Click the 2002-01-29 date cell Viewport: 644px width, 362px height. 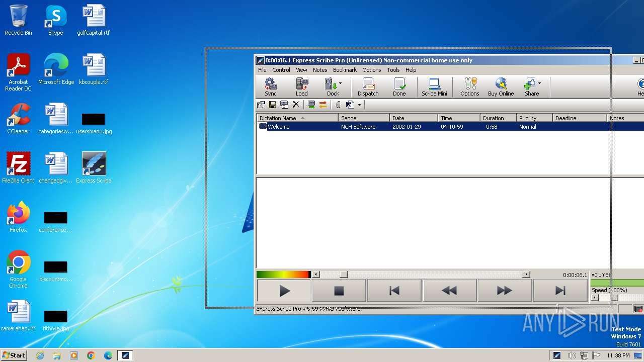[407, 127]
